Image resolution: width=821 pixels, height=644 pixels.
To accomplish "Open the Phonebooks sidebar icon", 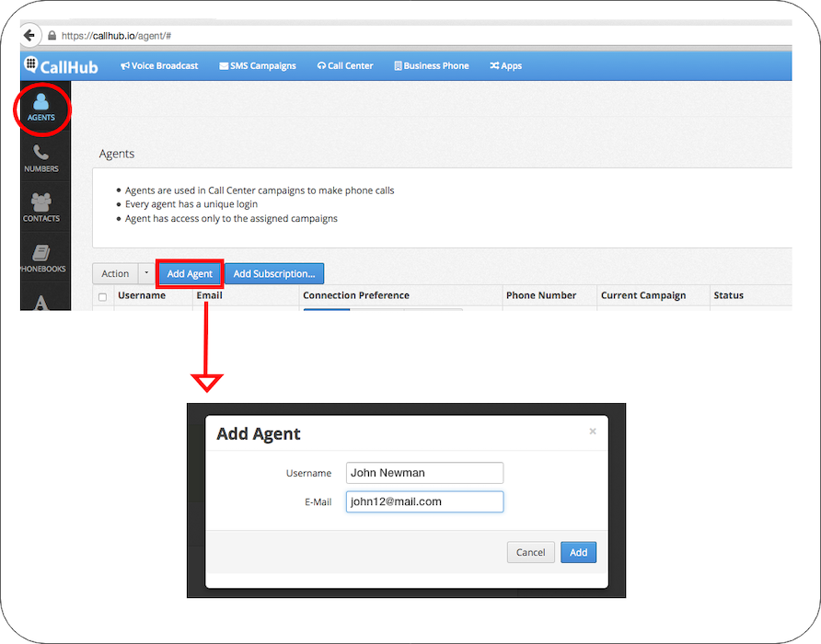I will 42,259.
